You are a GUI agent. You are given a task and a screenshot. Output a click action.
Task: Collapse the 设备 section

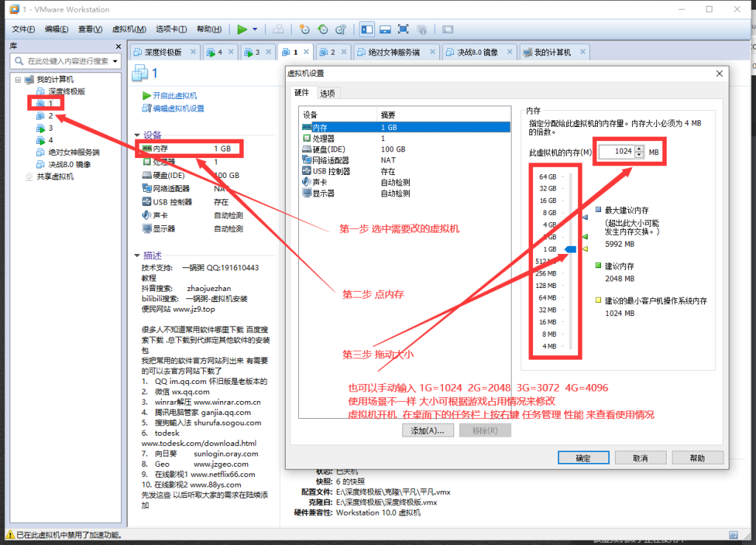[137, 135]
